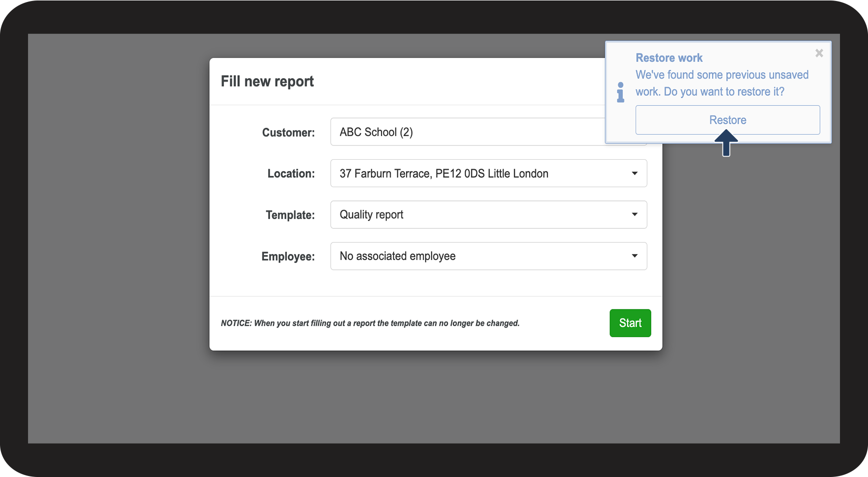The image size is (868, 477).
Task: Click the Template field label
Action: point(290,215)
